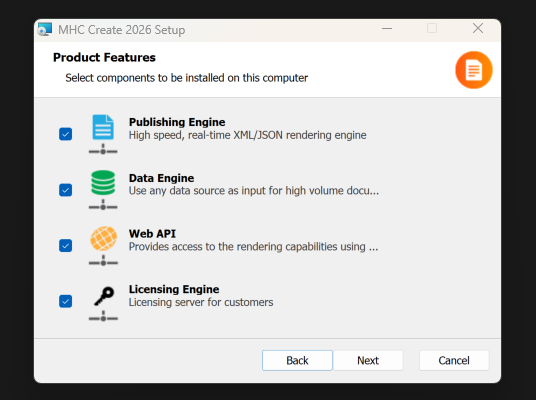The image size is (536, 400).
Task: Proceed with the Next button
Action: tap(368, 360)
